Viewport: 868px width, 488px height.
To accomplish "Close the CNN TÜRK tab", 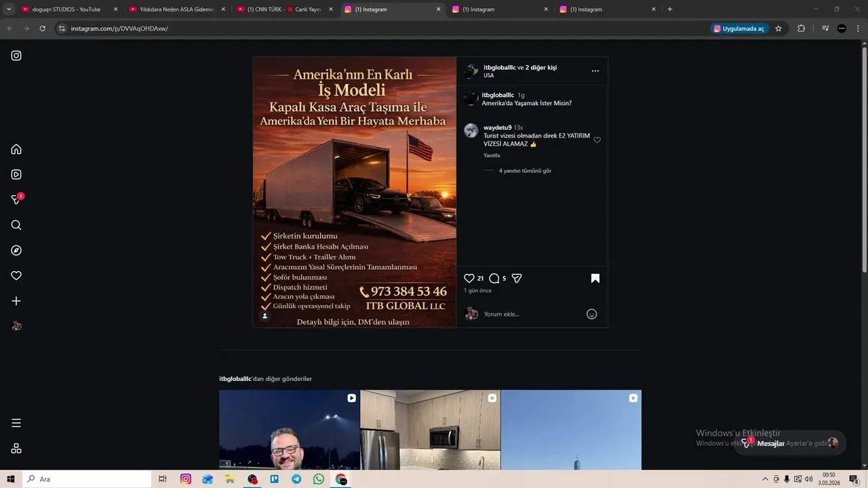I will click(x=331, y=9).
